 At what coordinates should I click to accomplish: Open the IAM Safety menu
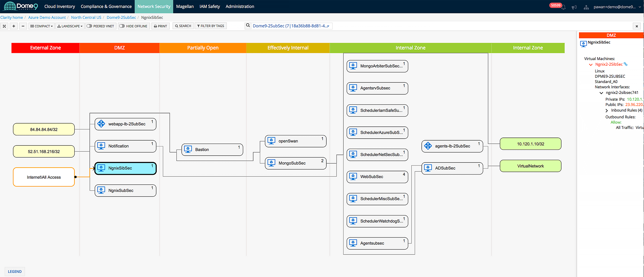(x=209, y=7)
